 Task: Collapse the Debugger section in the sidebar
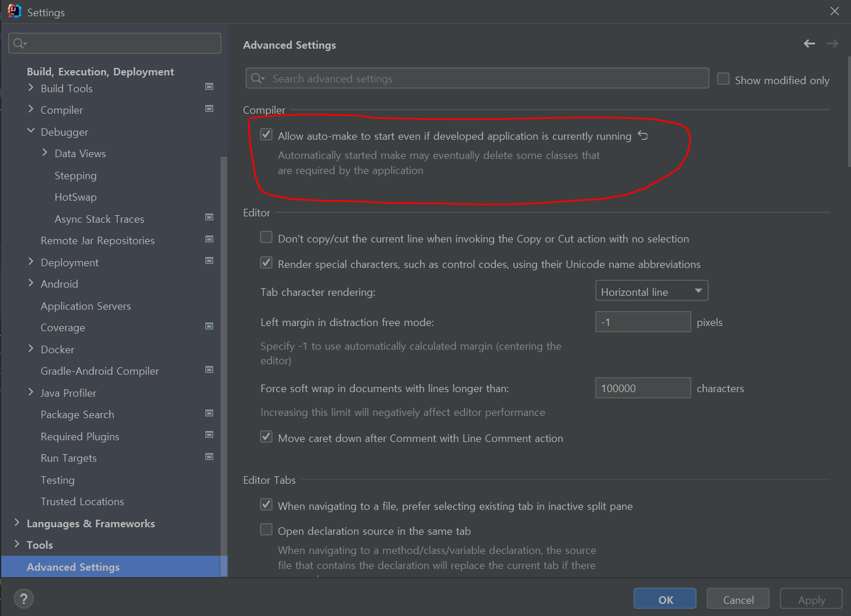click(30, 131)
